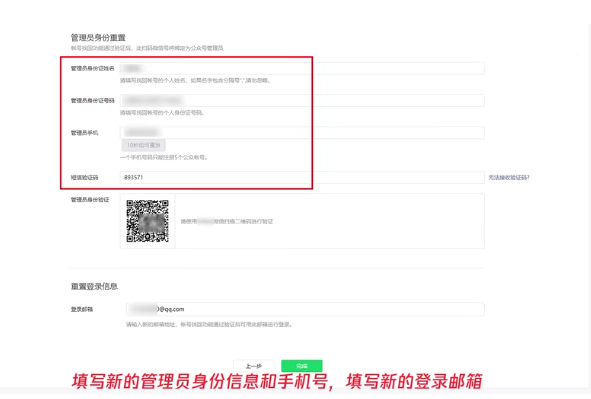This screenshot has height=399, width=591.
Task: Click the 一个手机号码只能注册5个公众帐号 hint text
Action: [x=164, y=157]
